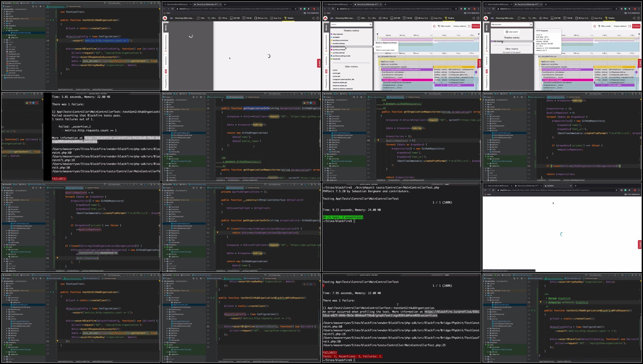Click the Clear search button
Image resolution: width=643 pixels, height=364 pixels.
tap(512, 32)
